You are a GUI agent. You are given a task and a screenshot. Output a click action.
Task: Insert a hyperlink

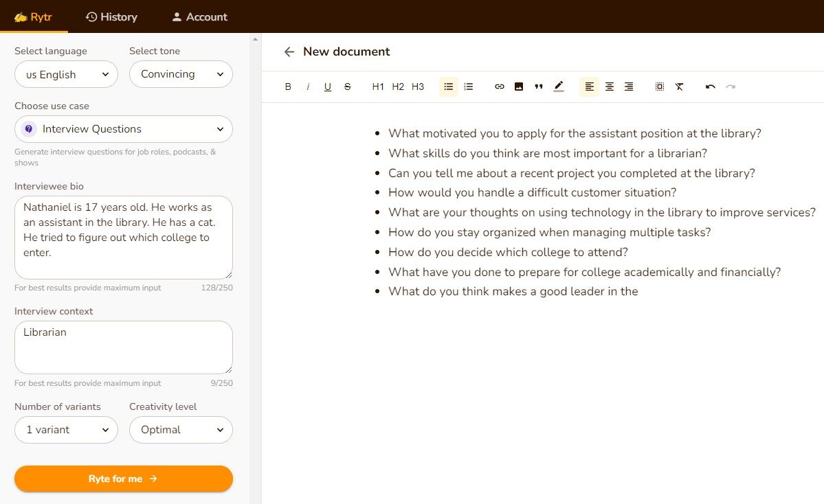499,87
